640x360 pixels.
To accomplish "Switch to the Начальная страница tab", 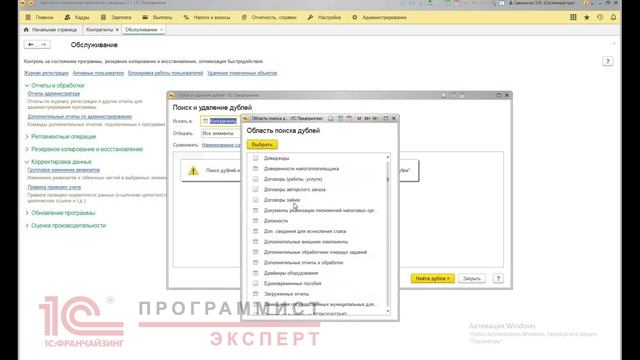I will 54,30.
